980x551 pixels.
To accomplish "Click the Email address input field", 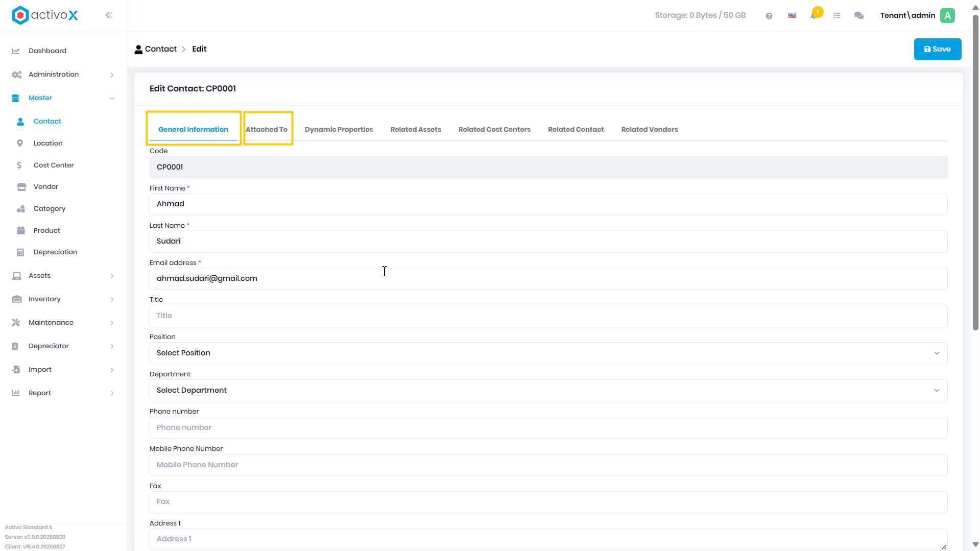I will (x=548, y=279).
